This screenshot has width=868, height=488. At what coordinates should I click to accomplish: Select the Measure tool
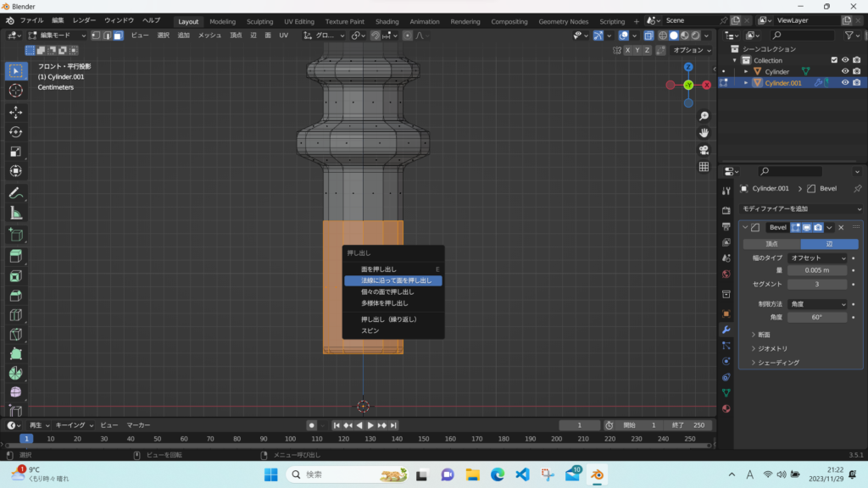tap(15, 213)
